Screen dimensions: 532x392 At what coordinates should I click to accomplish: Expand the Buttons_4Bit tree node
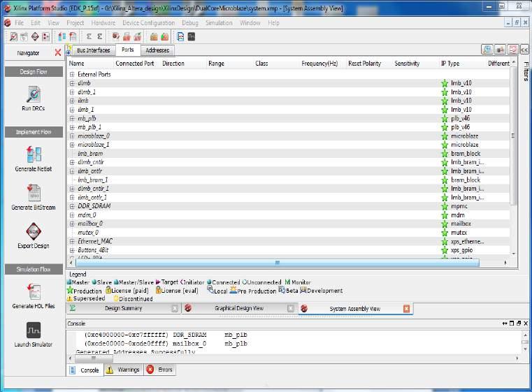[72, 250]
